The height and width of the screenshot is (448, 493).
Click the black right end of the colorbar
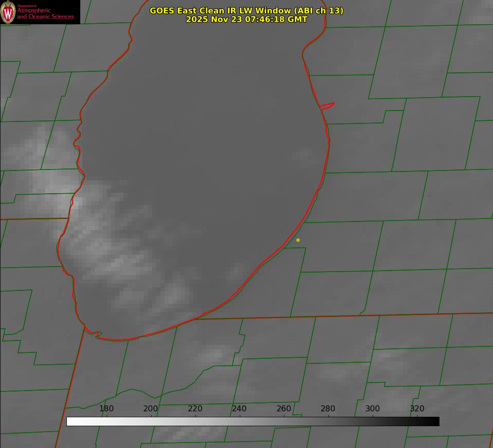click(x=436, y=422)
